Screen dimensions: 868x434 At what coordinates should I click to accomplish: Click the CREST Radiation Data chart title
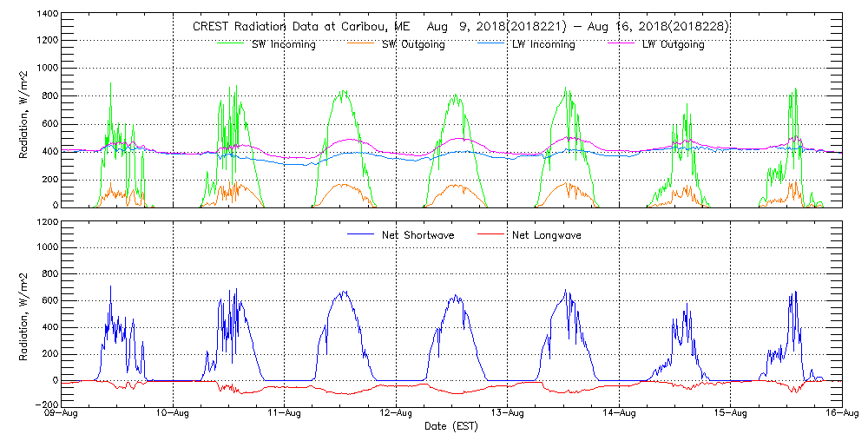pyautogui.click(x=460, y=27)
